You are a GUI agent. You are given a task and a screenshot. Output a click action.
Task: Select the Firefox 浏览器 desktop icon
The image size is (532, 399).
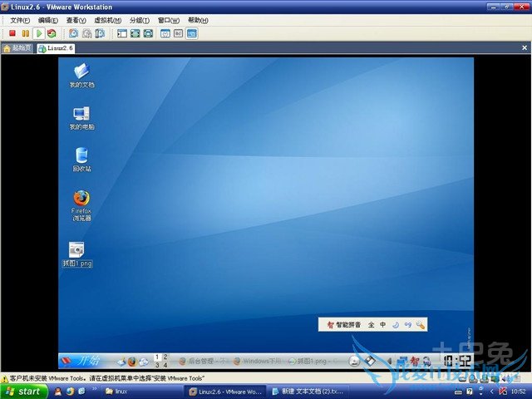point(81,205)
